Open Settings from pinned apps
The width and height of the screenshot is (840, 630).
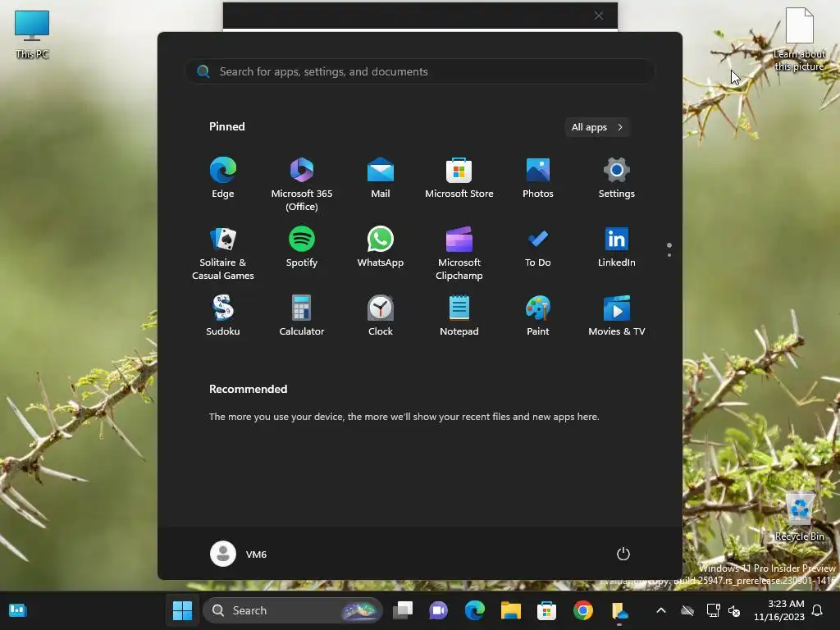click(x=617, y=178)
